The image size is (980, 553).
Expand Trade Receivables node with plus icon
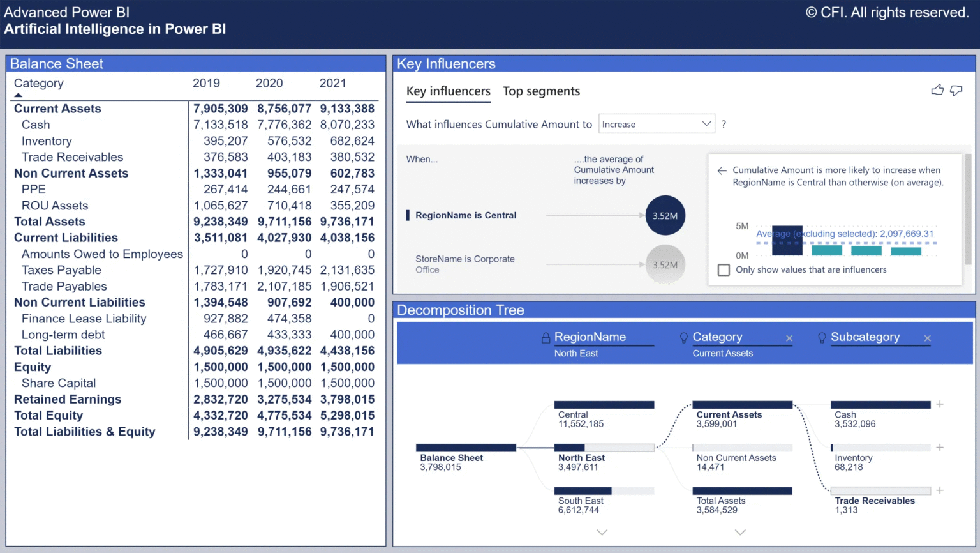pos(939,490)
